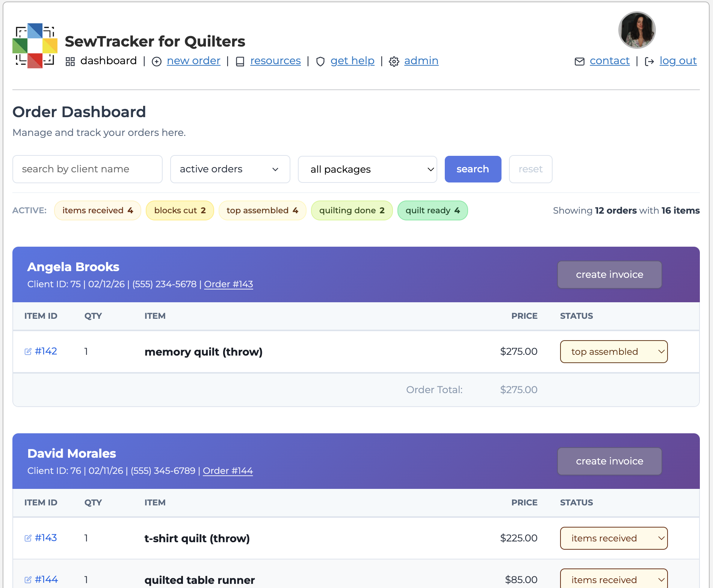
Task: Open the 'active orders' dropdown
Action: tap(230, 169)
